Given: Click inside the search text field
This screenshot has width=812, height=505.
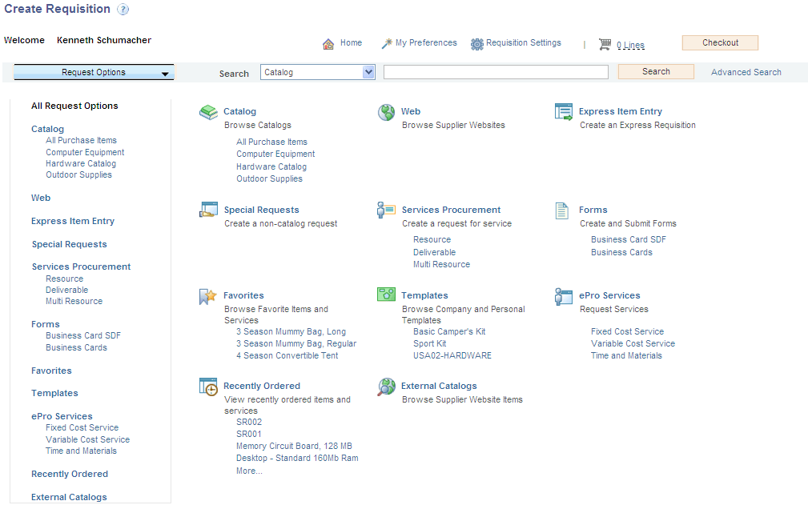Looking at the screenshot, I should [x=495, y=71].
